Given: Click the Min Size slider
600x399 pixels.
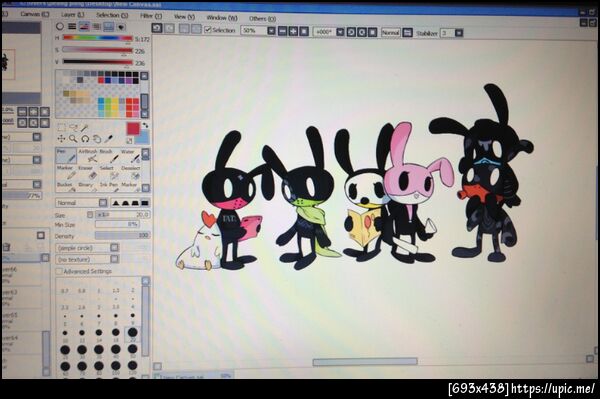Looking at the screenshot, I should (x=117, y=225).
